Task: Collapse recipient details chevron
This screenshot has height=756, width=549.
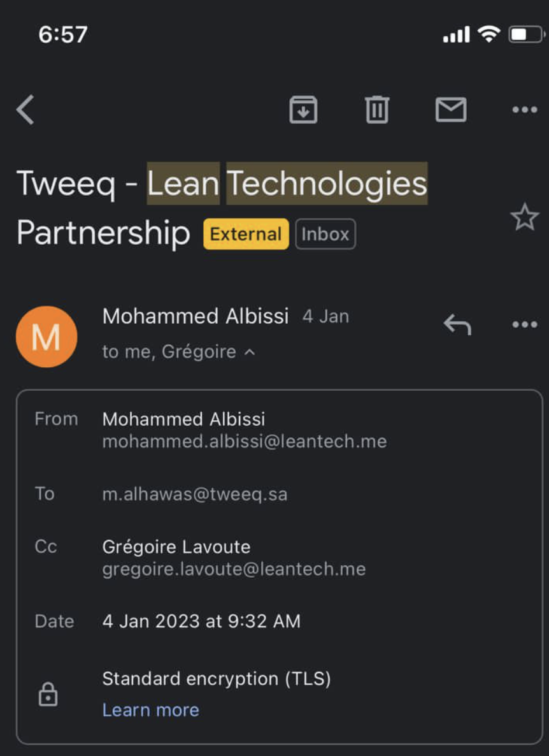Action: (250, 352)
